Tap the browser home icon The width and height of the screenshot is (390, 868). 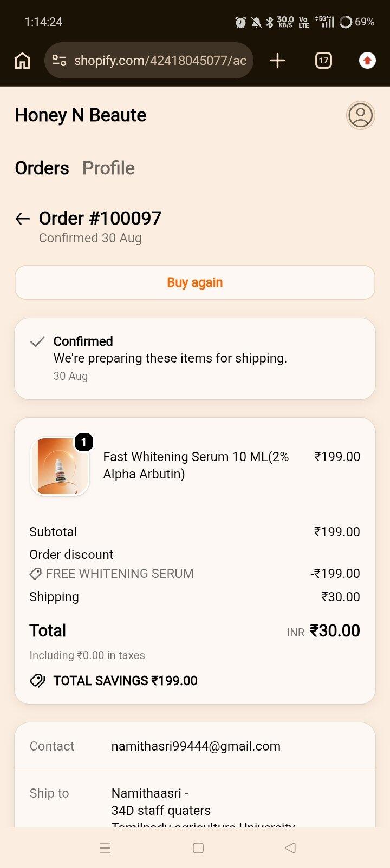point(22,61)
